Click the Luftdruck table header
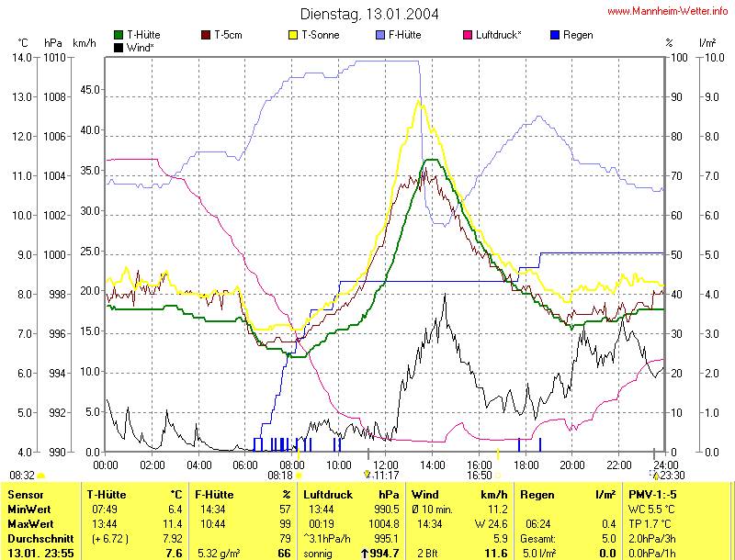The height and width of the screenshot is (560, 735). (328, 495)
